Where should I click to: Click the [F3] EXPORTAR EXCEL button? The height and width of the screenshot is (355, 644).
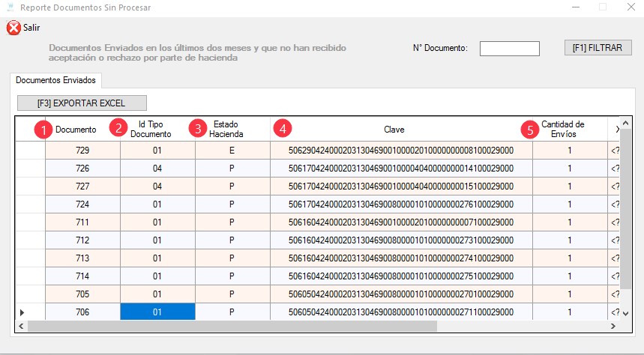(x=82, y=103)
